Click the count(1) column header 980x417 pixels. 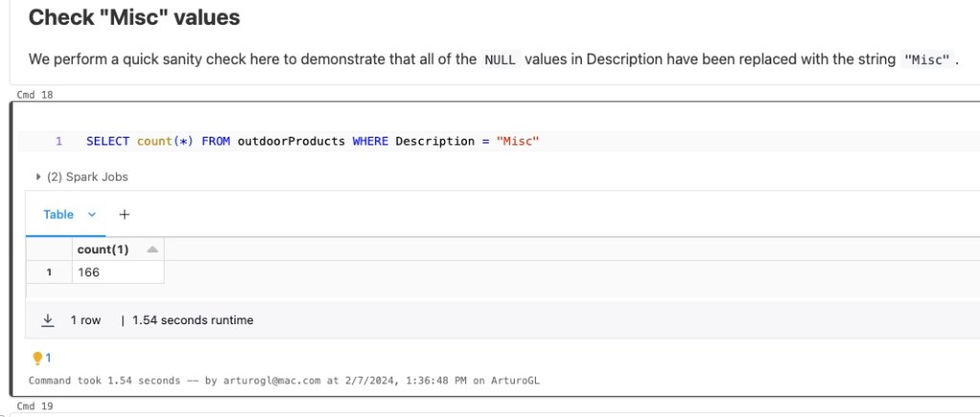point(102,249)
